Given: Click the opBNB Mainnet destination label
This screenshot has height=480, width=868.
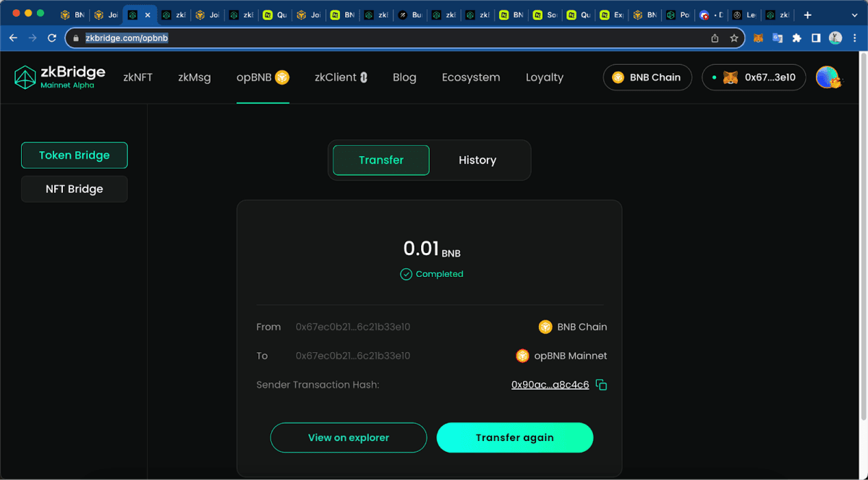Looking at the screenshot, I should click(x=561, y=356).
